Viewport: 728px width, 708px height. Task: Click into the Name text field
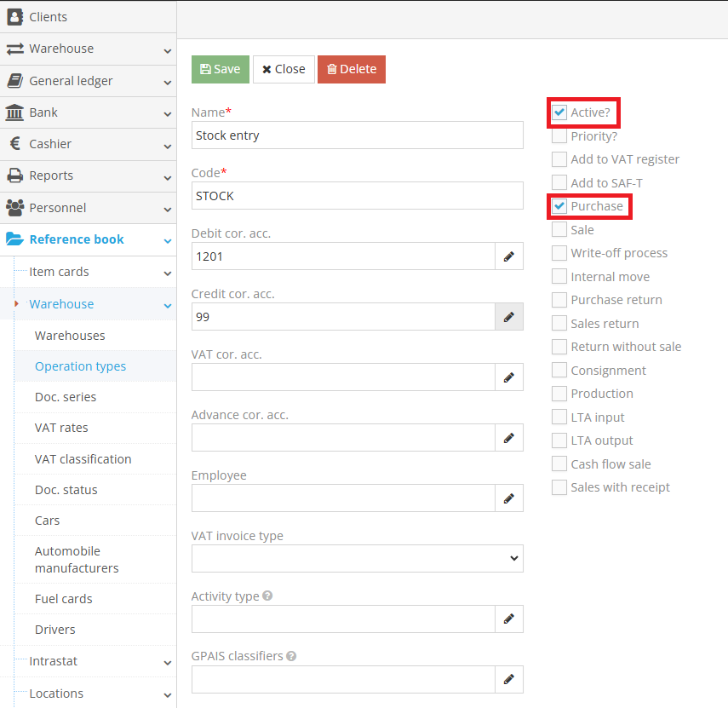(x=357, y=135)
